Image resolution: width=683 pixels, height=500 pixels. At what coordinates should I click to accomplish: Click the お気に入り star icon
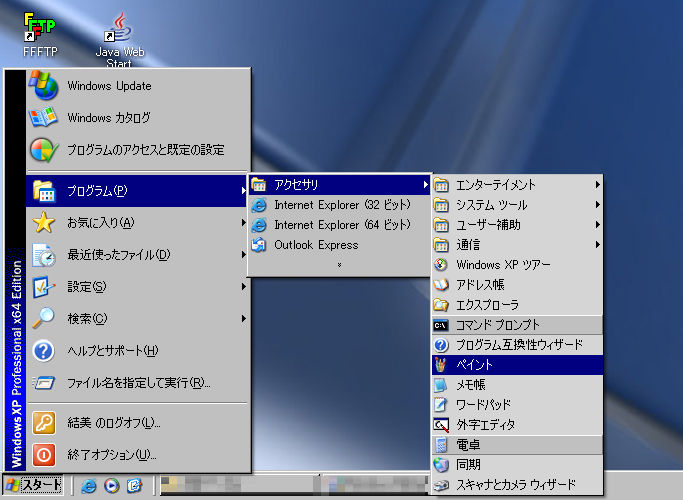pos(44,223)
